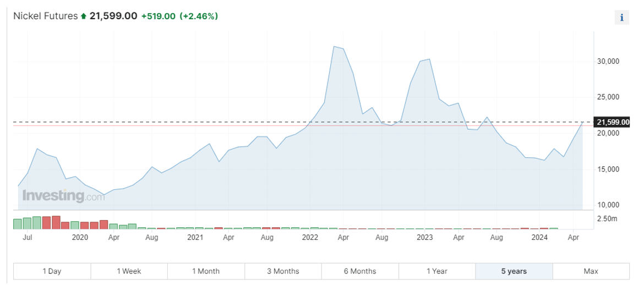Screen dimensions: 644x285
Task: Select the 1 Day time range
Action: pyautogui.click(x=52, y=271)
